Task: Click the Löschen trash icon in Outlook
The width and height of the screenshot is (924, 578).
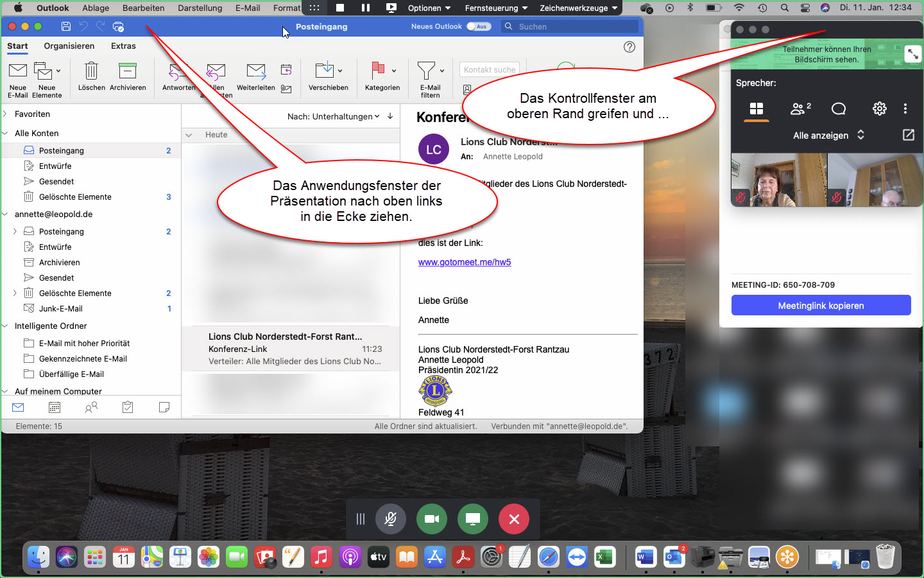Action: (91, 71)
